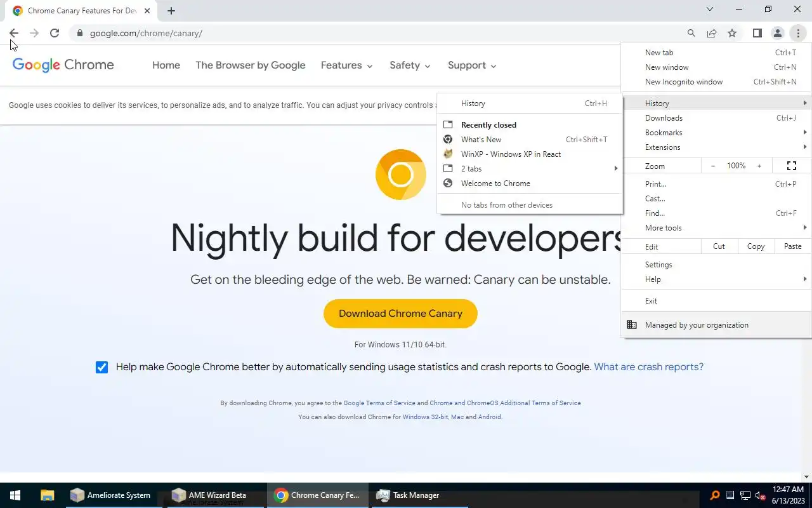Screen dimensions: 812x508
Task: Open File Explorer from the taskbar
Action: 47,495
